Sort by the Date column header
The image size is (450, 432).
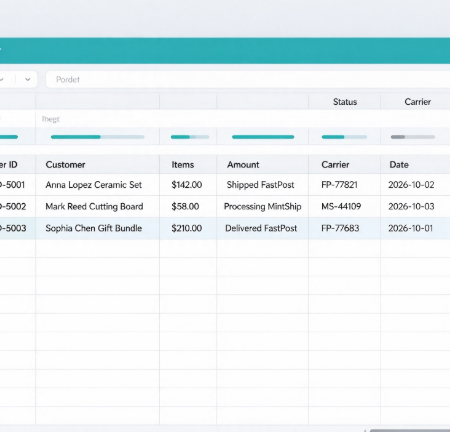coord(399,165)
